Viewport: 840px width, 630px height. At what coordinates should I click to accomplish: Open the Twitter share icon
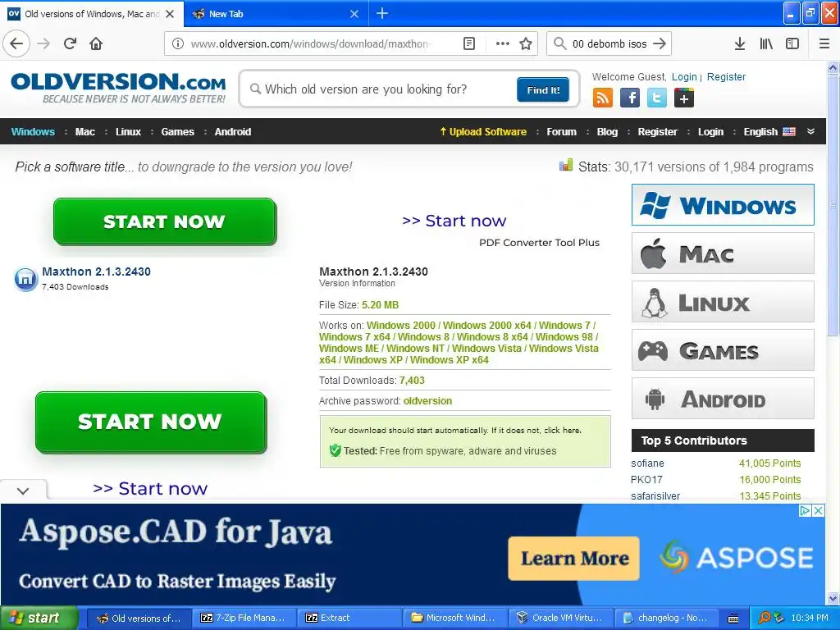click(x=657, y=98)
